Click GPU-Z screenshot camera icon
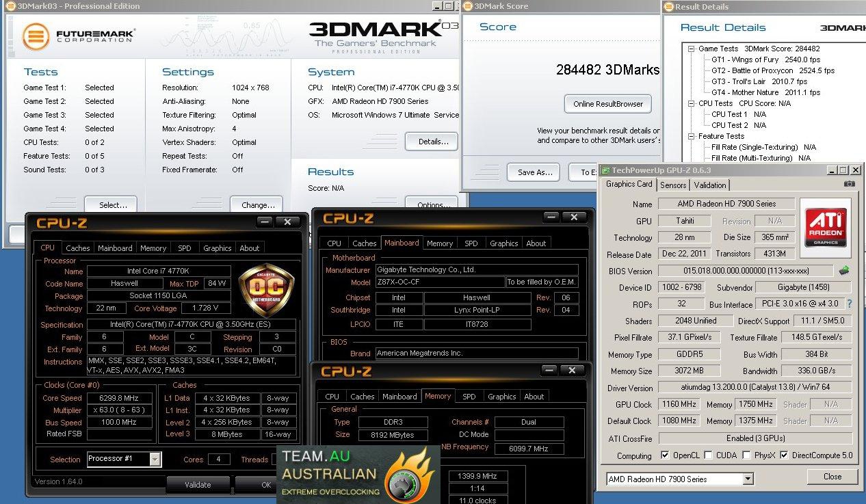The height and width of the screenshot is (504, 866). 850,184
